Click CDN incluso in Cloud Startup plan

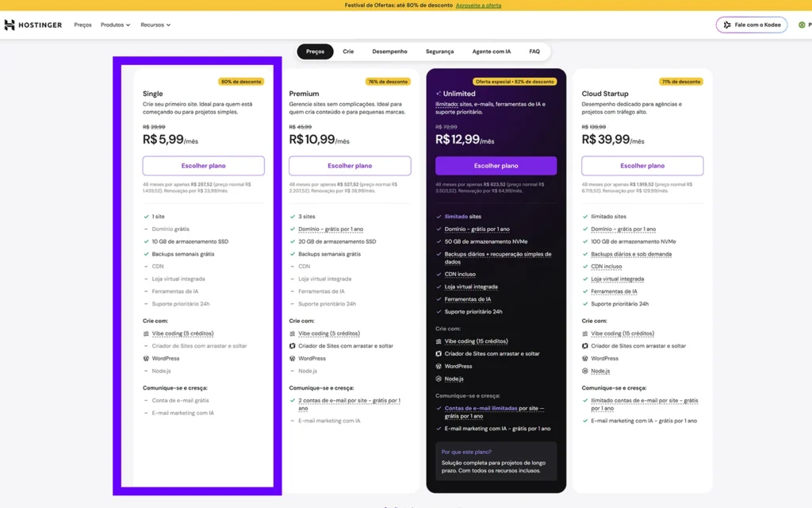[607, 267]
